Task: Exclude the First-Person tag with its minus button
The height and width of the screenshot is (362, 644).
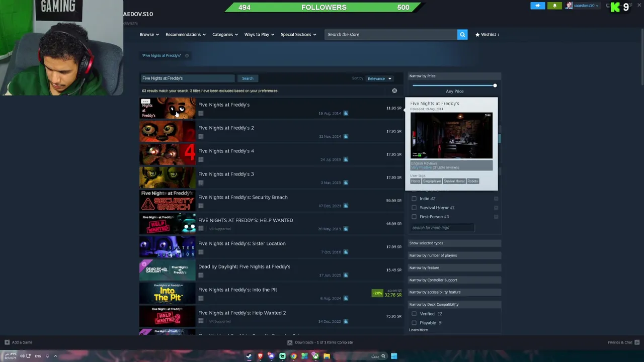Action: [496, 217]
